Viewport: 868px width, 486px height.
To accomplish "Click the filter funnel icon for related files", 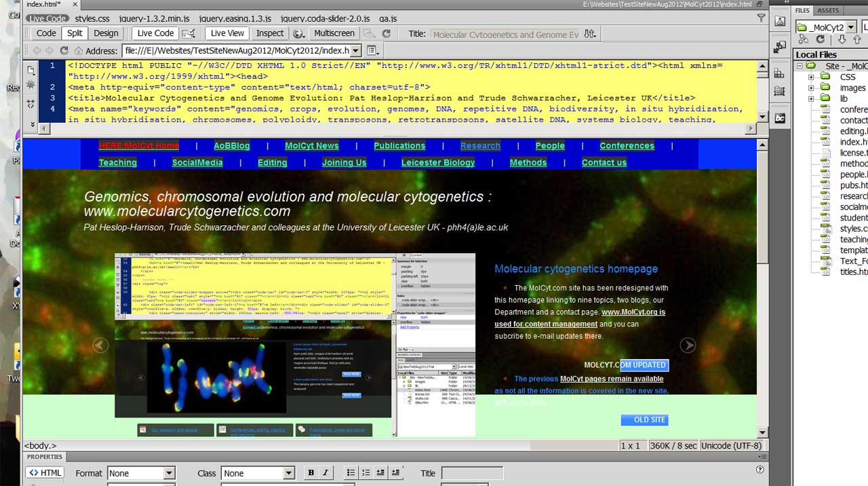I will [761, 18].
